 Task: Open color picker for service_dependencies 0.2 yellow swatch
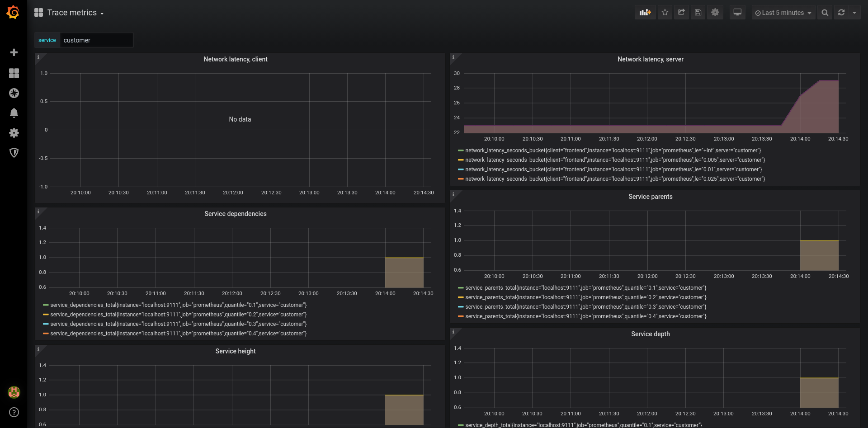pyautogui.click(x=46, y=315)
